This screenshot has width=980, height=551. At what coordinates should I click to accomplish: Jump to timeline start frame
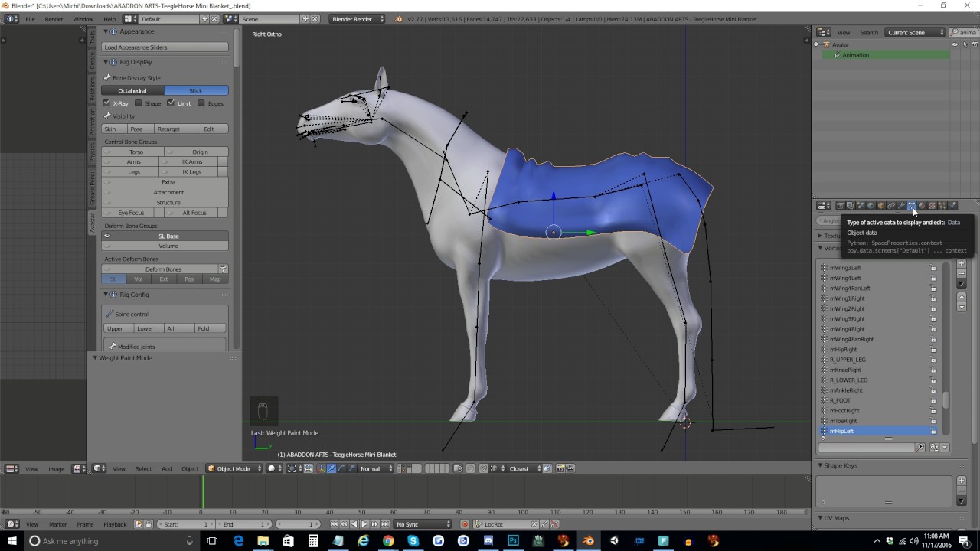[335, 524]
